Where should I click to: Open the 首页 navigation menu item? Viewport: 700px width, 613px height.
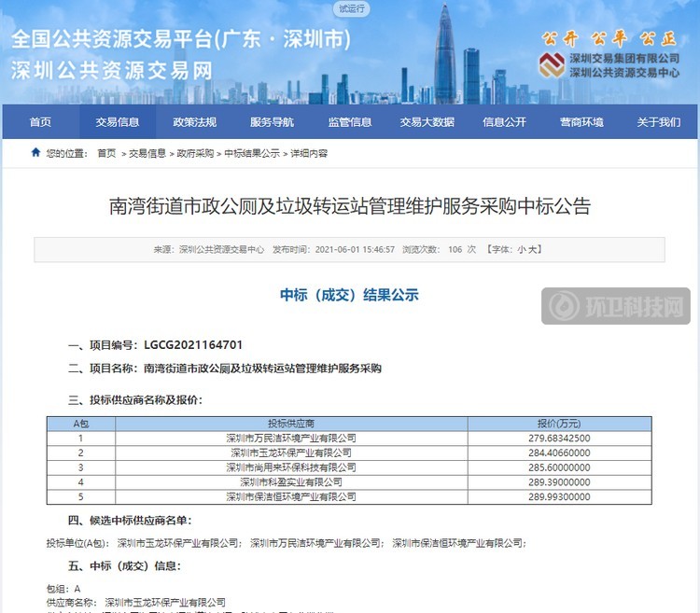tap(41, 122)
